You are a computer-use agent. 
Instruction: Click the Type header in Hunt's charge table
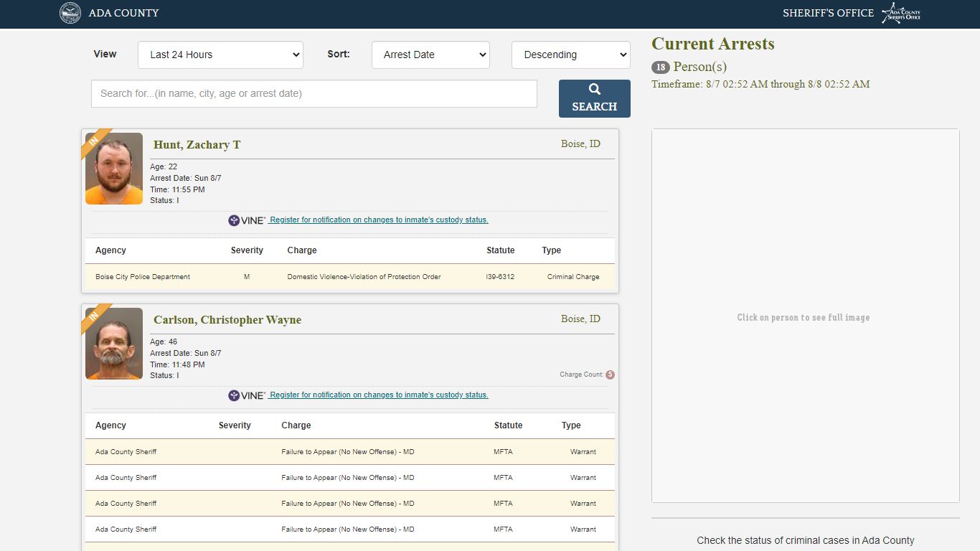(551, 250)
